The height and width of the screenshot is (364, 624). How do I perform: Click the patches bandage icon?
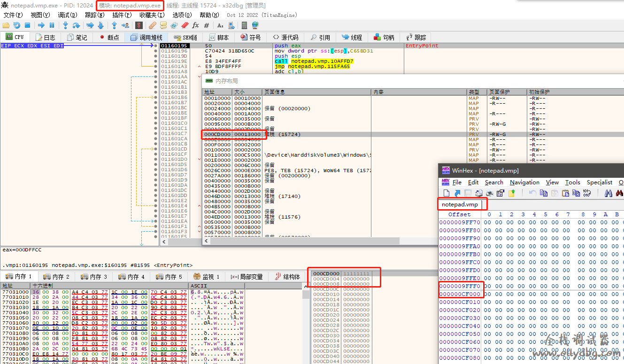click(x=152, y=25)
